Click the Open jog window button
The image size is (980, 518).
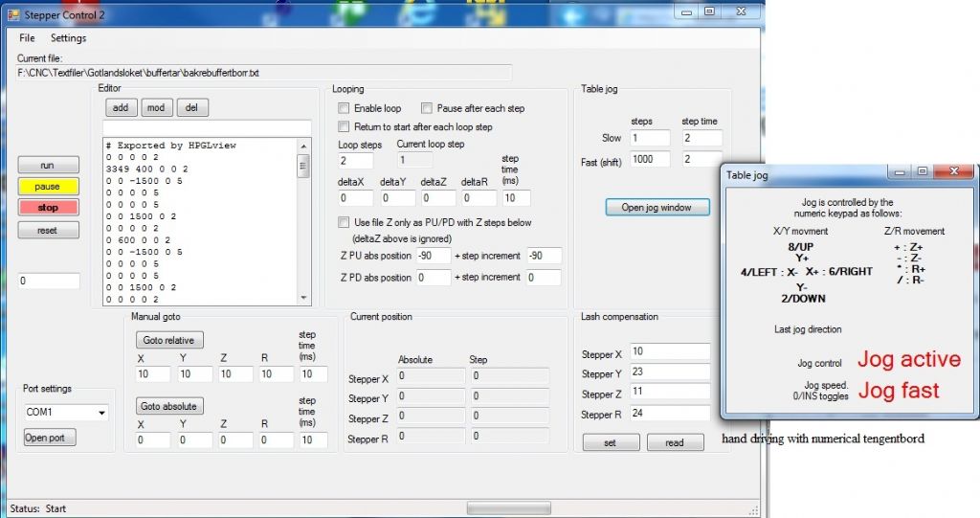click(x=657, y=207)
